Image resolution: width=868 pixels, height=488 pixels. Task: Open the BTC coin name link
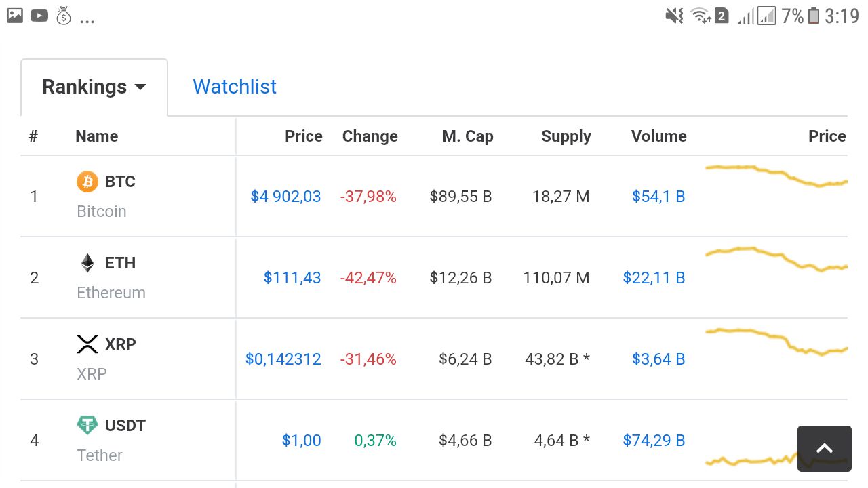(x=120, y=182)
